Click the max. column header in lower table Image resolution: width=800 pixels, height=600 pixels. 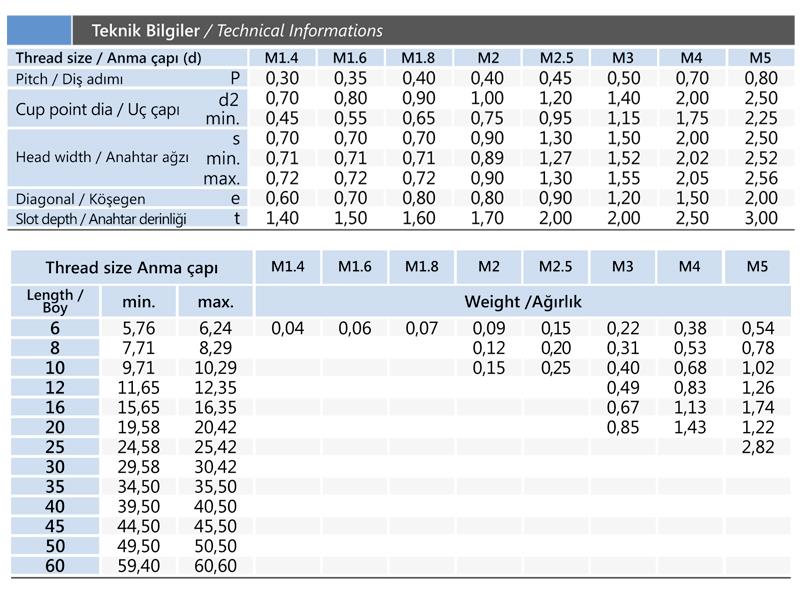tap(215, 302)
